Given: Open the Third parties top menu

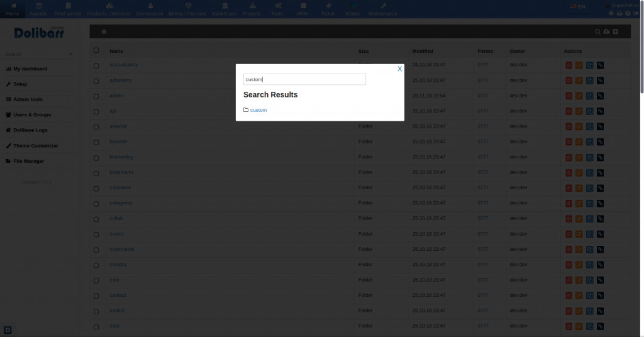Looking at the screenshot, I should coord(67,9).
